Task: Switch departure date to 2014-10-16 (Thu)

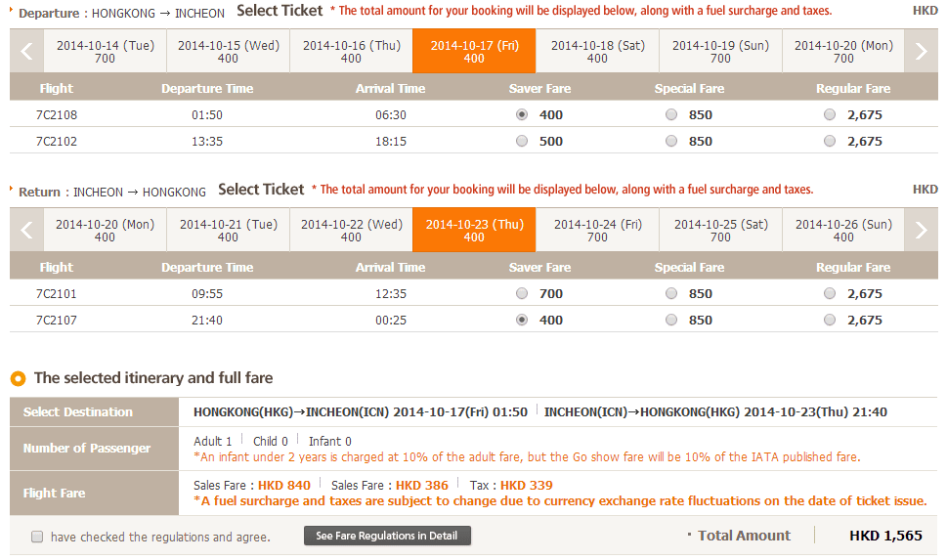Action: point(352,52)
